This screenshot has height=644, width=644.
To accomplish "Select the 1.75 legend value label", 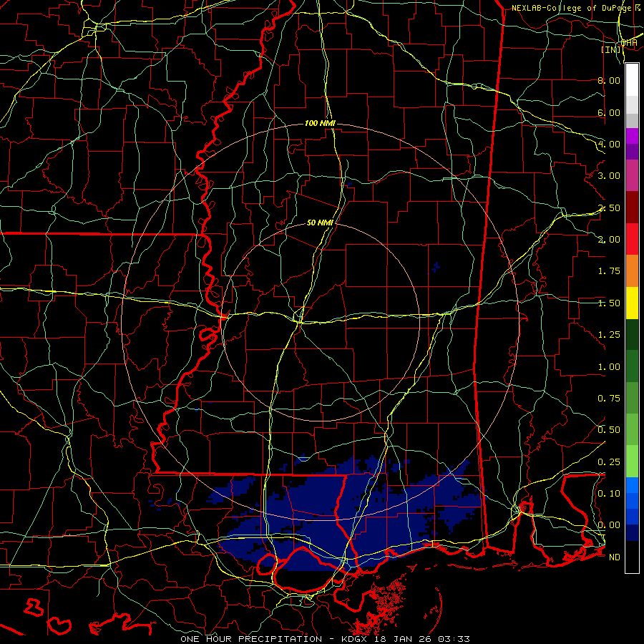I will (x=609, y=271).
